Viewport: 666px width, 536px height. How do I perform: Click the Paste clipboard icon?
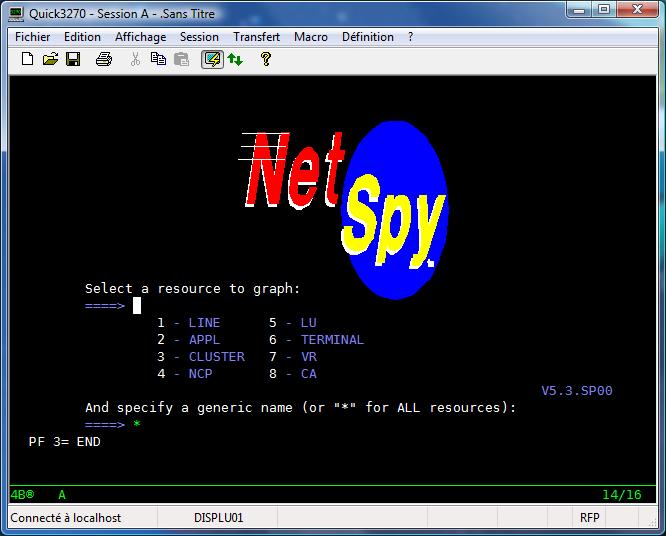click(181, 59)
